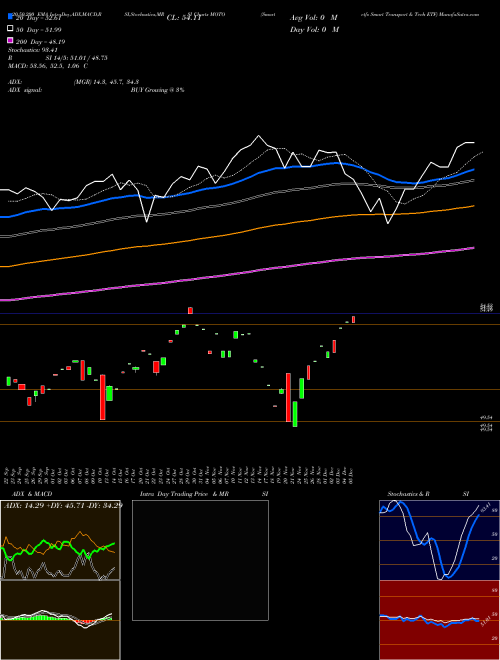
Task: Click the last red candlestick on the right
Action: [354, 319]
